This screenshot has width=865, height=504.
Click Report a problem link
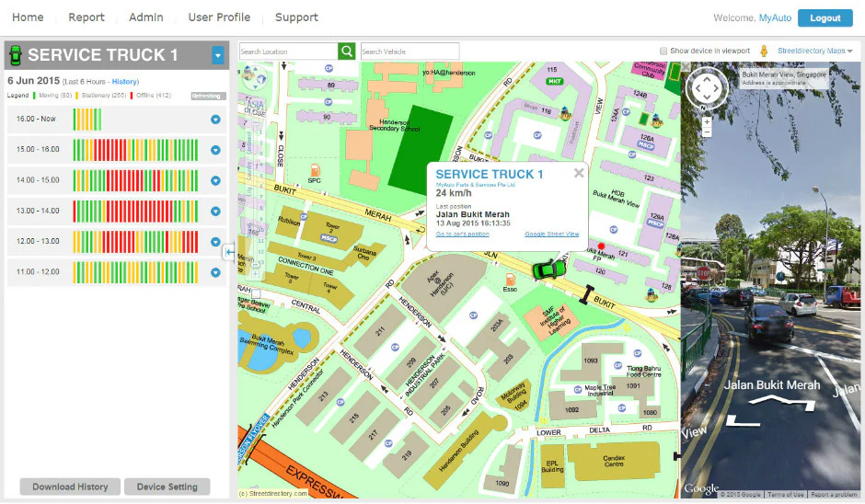[834, 494]
